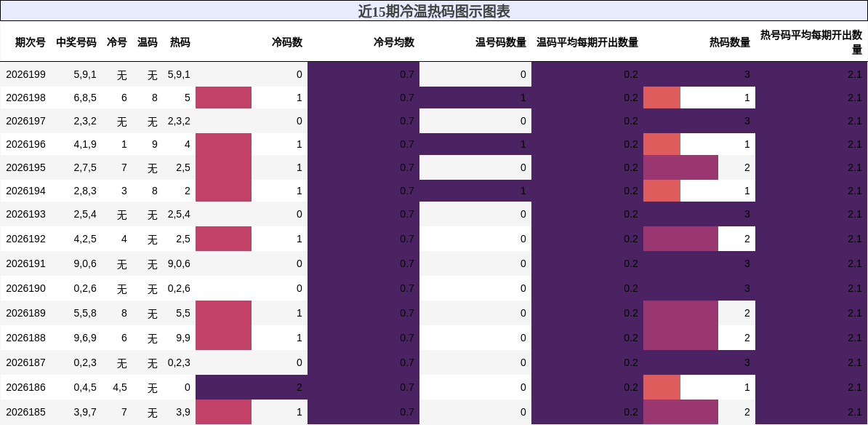Screen dimensions: 868x425
Task: Click winning numbers 5,9,1 in row 2026199
Action: click(85, 74)
